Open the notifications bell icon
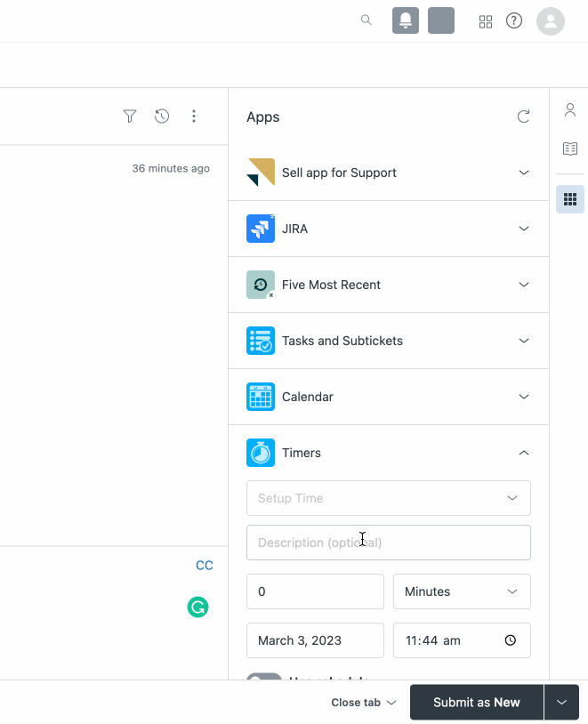This screenshot has width=588, height=724. point(406,20)
